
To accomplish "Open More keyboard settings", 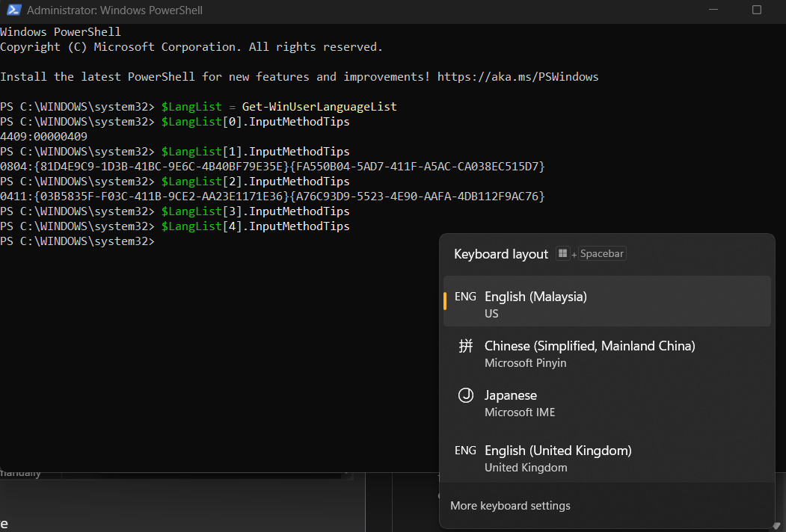I will [x=510, y=505].
